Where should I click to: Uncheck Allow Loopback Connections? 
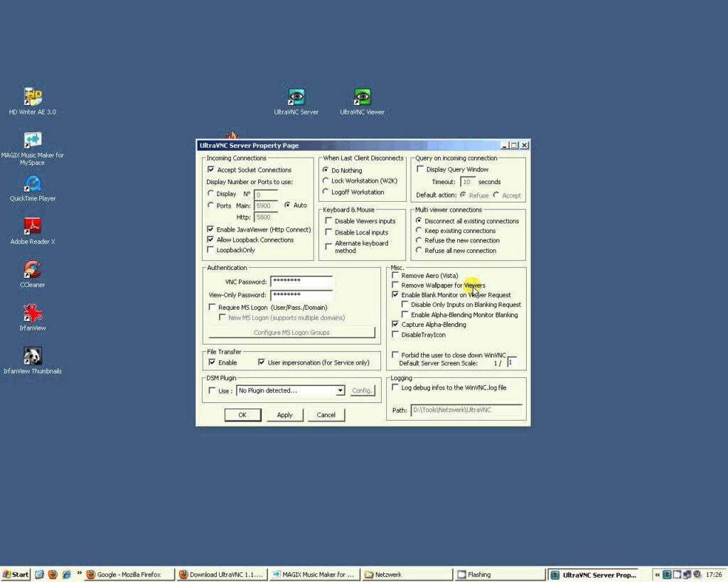tap(210, 239)
